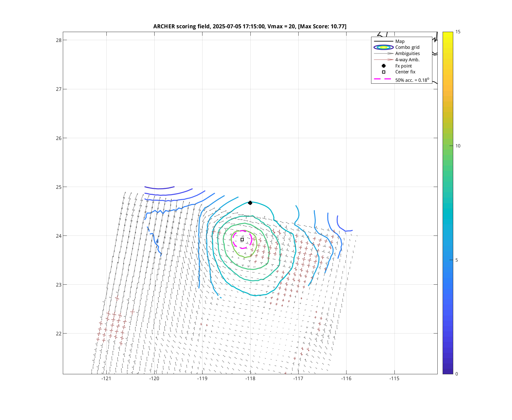Select the 'Ambiguities' legend label
512x420 pixels.
407,54
